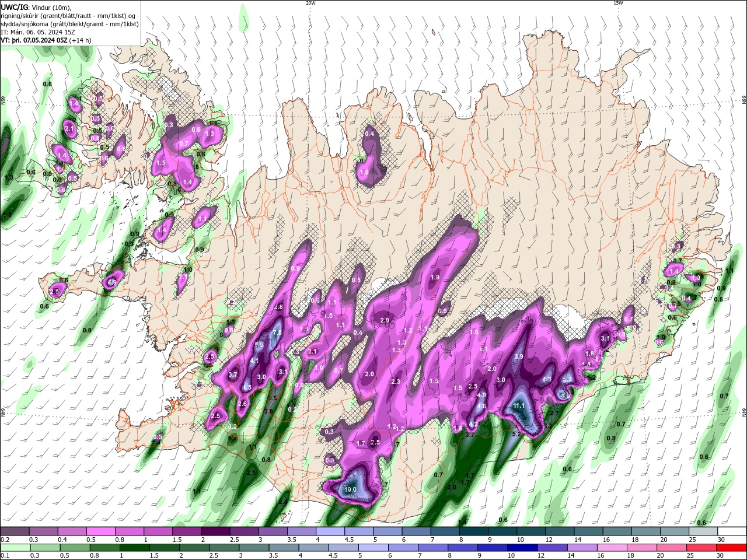
Task: Click the '11.1' precipitation value
Action: 519,406
